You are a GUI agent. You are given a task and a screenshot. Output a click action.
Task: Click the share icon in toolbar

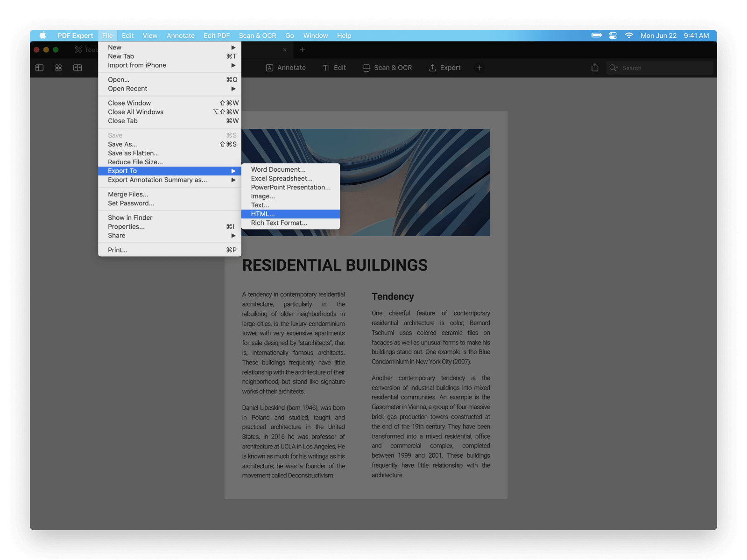[595, 68]
